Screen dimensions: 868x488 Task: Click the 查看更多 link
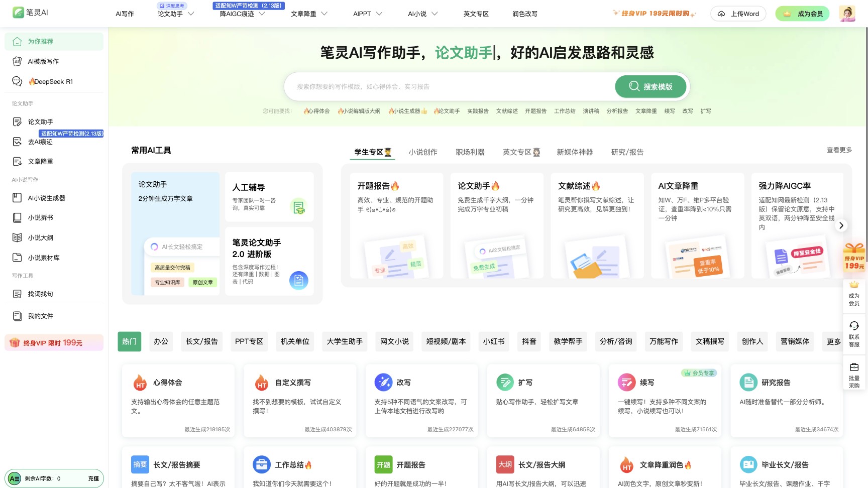pyautogui.click(x=839, y=150)
